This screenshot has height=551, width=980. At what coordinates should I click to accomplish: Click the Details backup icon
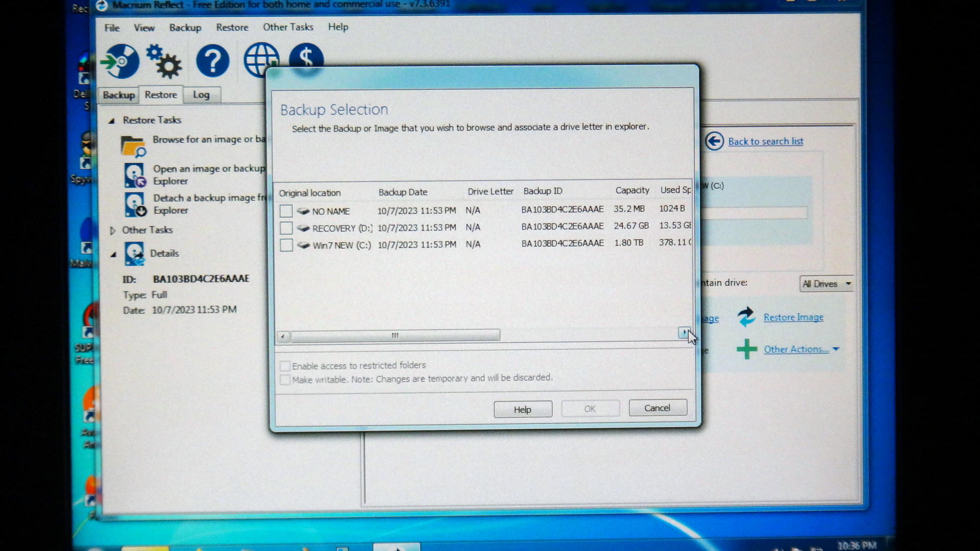[x=135, y=254]
